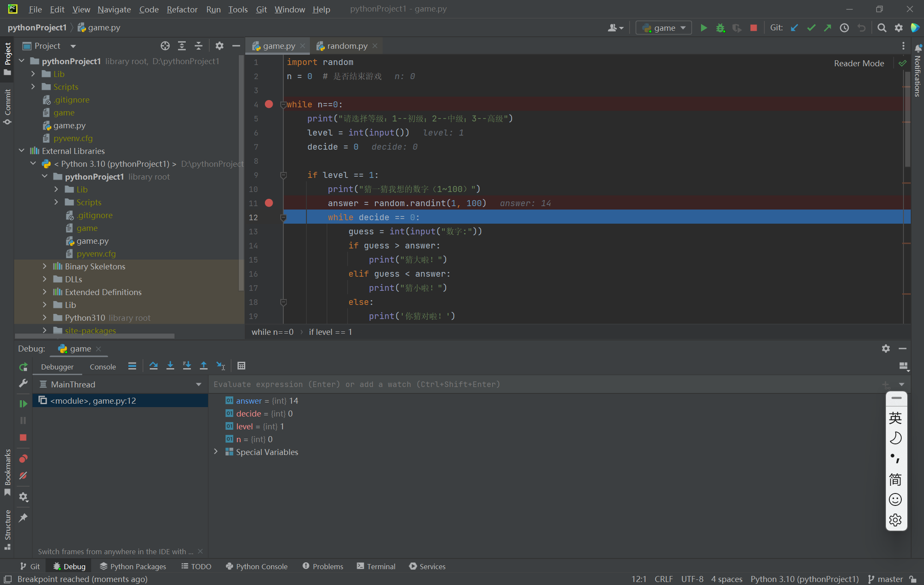Resume program in debug panel
Screen dimensions: 924x585
(23, 403)
